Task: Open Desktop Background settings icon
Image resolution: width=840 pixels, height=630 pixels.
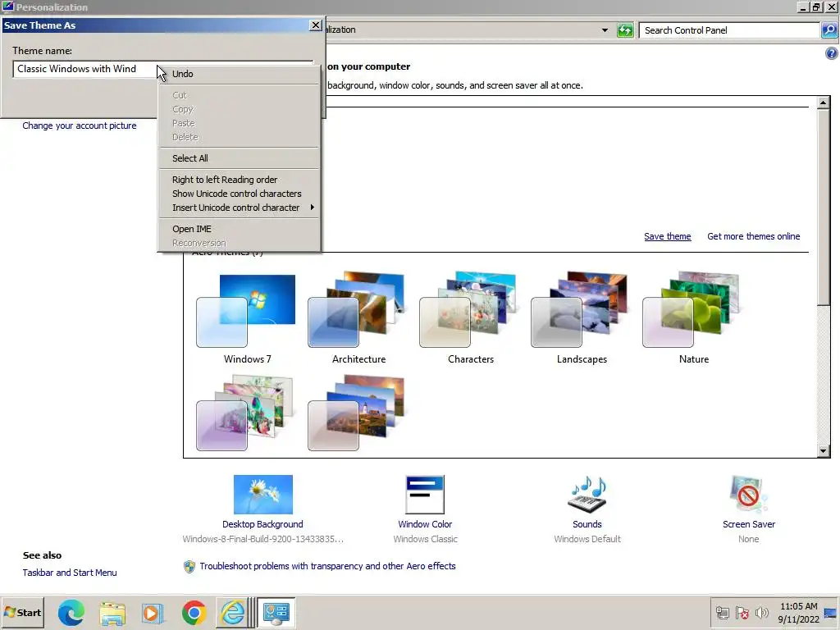Action: [262, 495]
